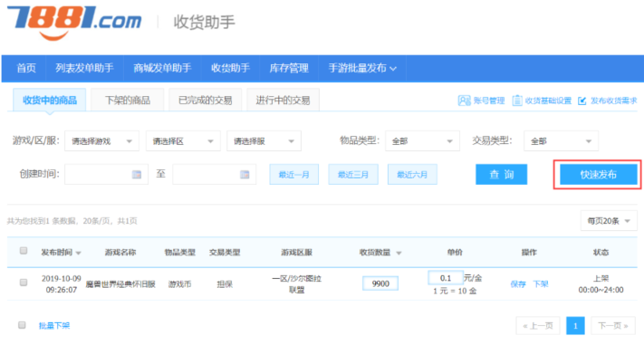Image resolution: width=644 pixels, height=345 pixels.
Task: Go to 下一页 next page
Action: 613,326
